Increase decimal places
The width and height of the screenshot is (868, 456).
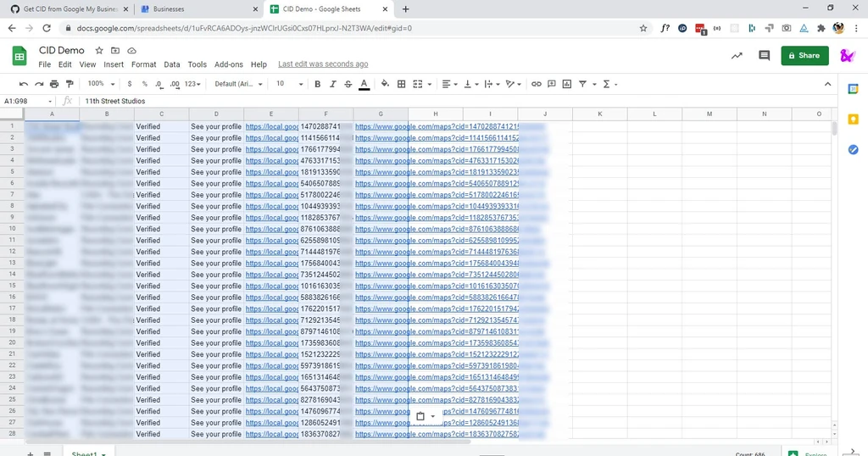(x=175, y=84)
